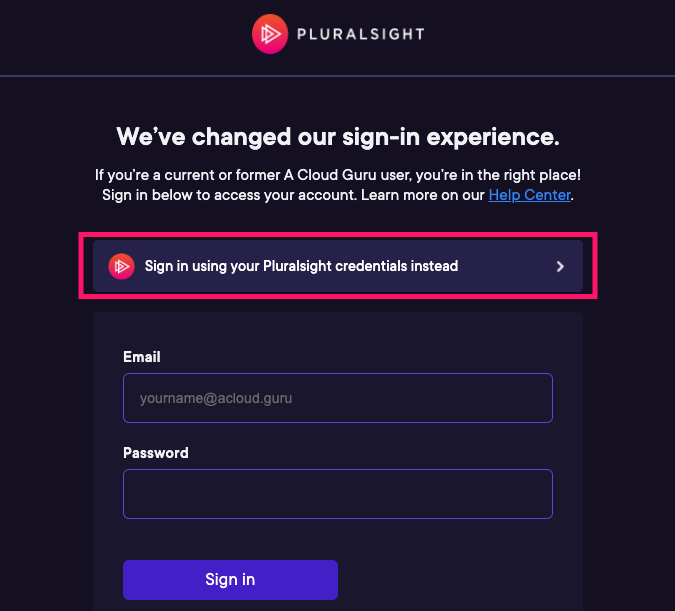Click the PLURALSIGHT wordmark text in header

[x=360, y=35]
